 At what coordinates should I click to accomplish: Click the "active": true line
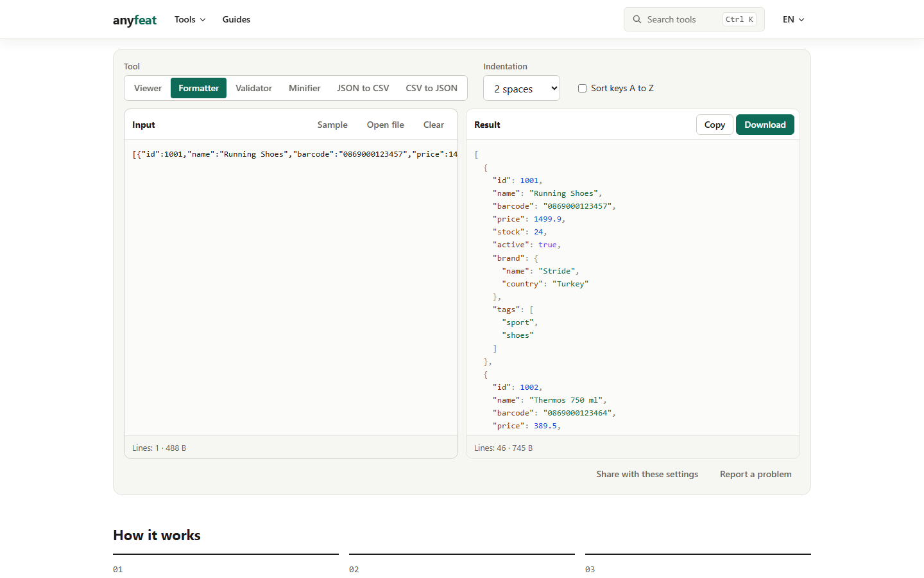(527, 245)
